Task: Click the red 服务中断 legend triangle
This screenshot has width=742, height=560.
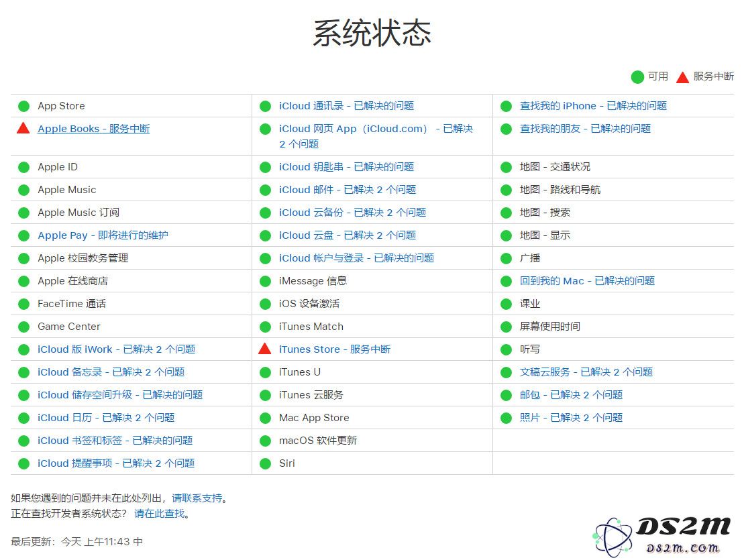Action: (682, 77)
